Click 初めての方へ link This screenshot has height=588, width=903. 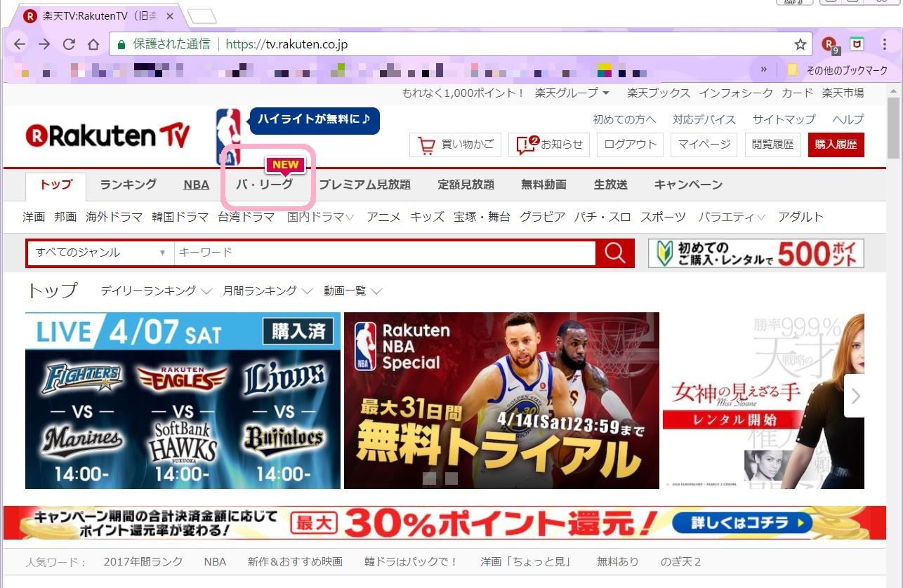click(x=624, y=119)
